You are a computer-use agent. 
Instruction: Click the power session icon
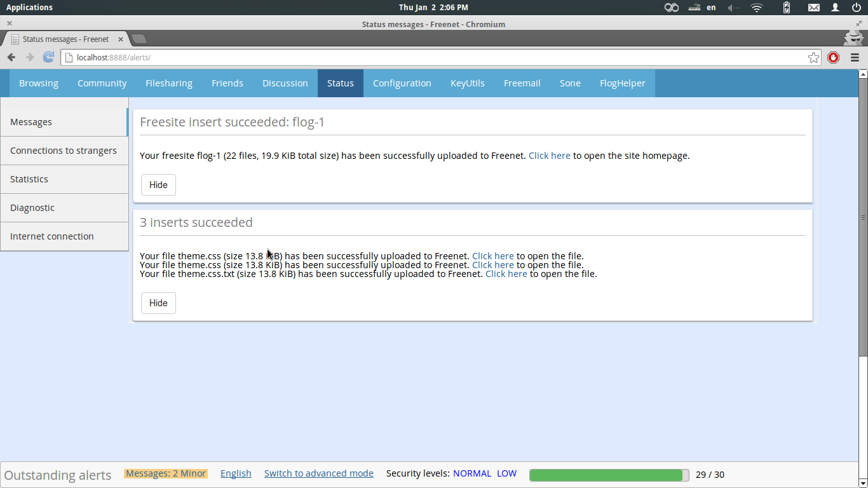[x=857, y=8]
